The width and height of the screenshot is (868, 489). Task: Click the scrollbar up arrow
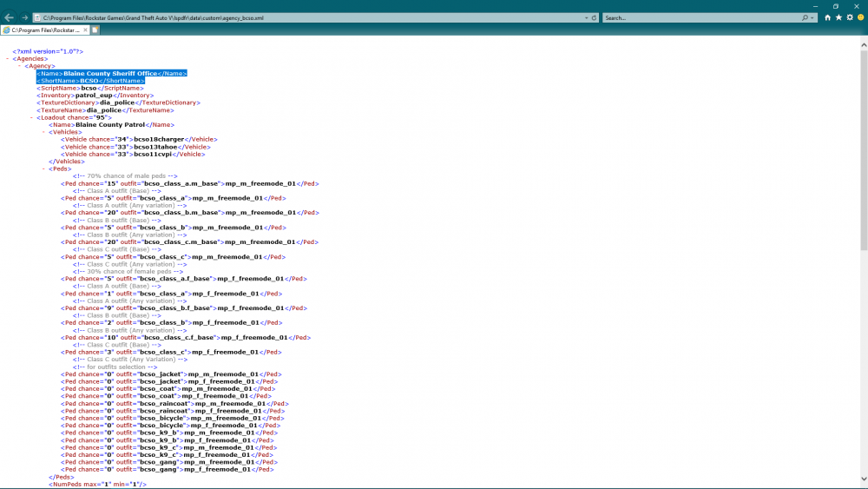click(x=864, y=45)
